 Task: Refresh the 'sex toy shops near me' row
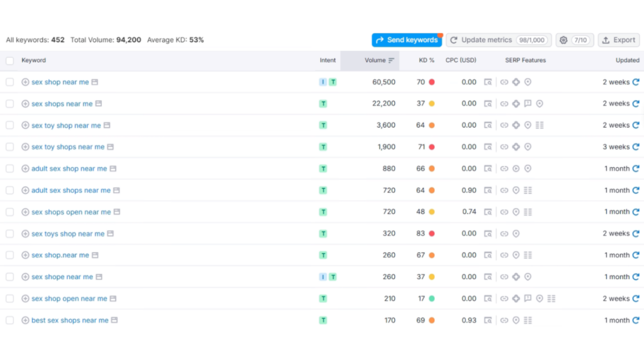point(636,147)
